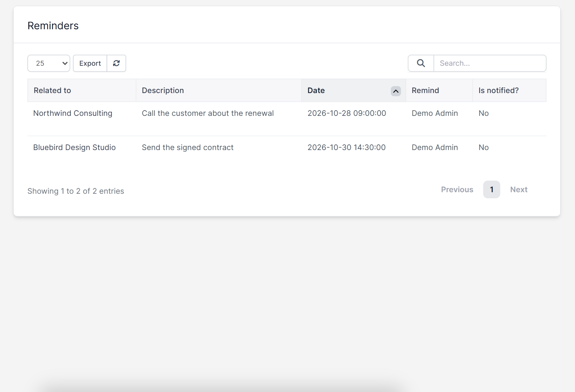
Task: Open the 25 entries-per-page dropdown
Action: tap(49, 63)
